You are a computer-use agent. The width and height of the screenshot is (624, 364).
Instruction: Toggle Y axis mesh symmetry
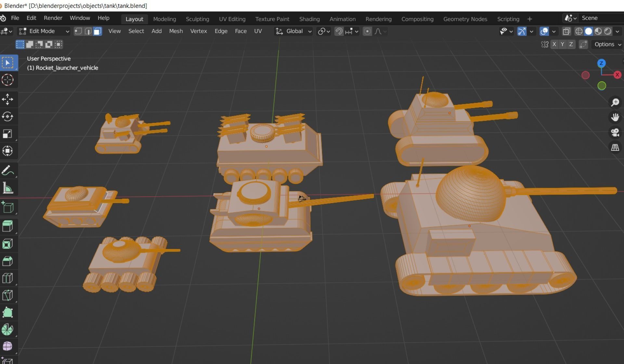(563, 44)
